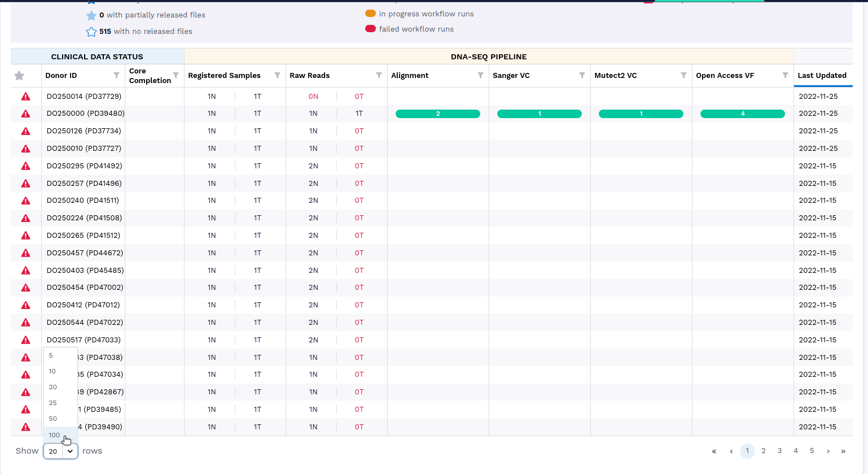
Task: Select 100 from the page size dropdown
Action: (54, 435)
